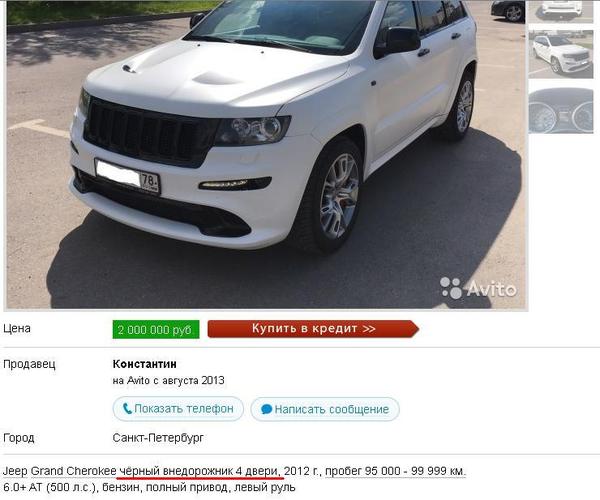Open the main white Jeep photo

[266, 154]
